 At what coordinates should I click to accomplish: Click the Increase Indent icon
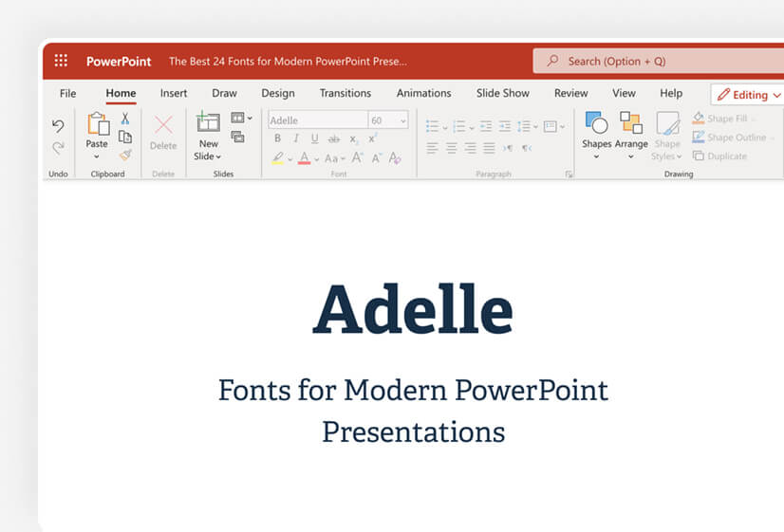pos(505,126)
